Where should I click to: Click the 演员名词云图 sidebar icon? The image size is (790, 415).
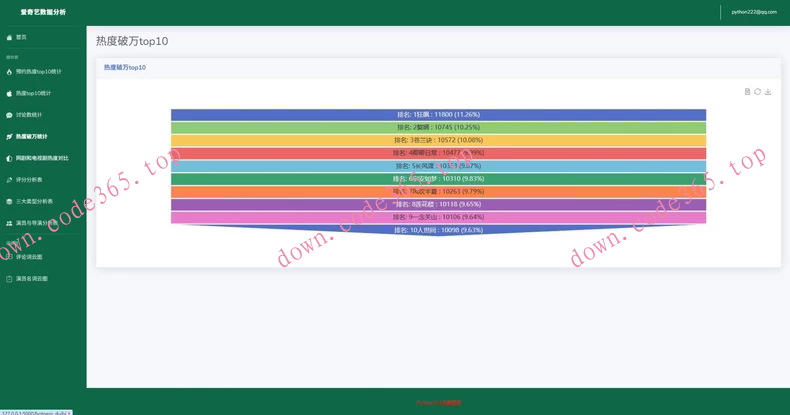(x=9, y=279)
